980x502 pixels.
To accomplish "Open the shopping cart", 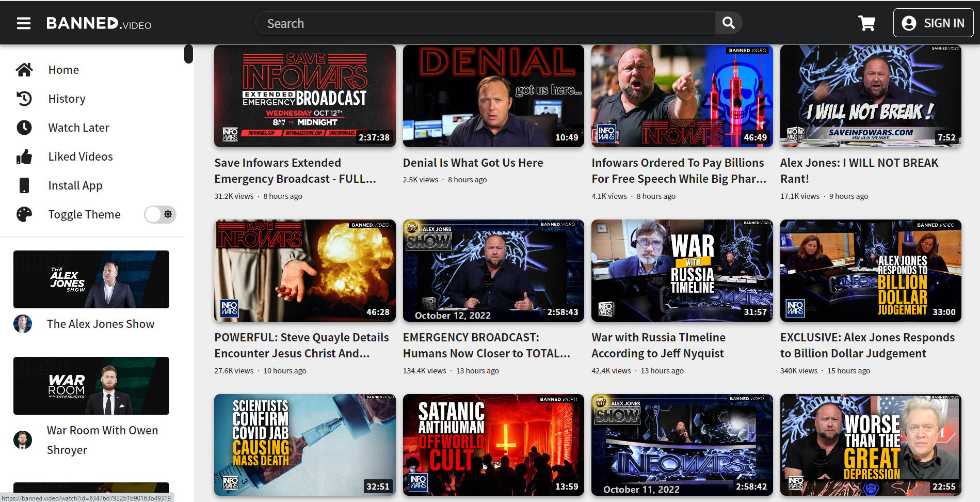I will (x=866, y=23).
